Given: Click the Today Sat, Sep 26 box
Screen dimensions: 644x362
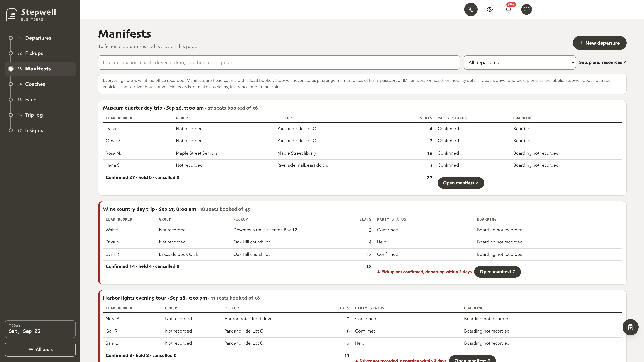Looking at the screenshot, I should 40,329.
